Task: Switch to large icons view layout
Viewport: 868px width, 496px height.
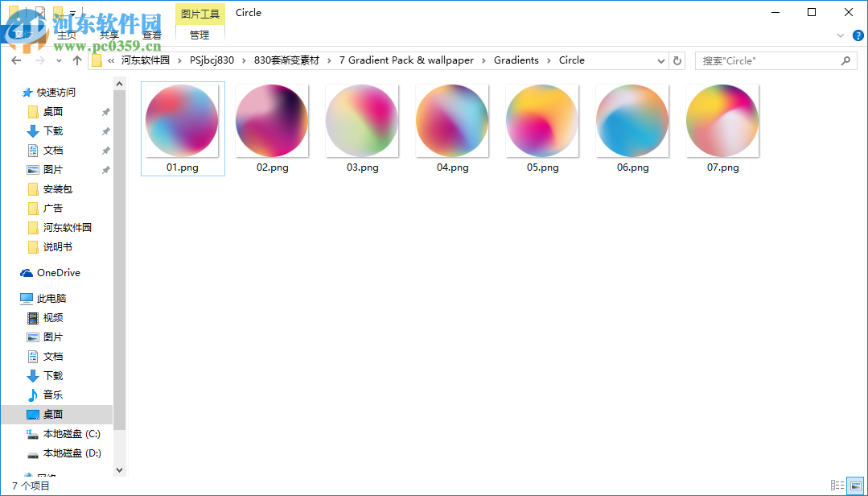Action: (856, 486)
